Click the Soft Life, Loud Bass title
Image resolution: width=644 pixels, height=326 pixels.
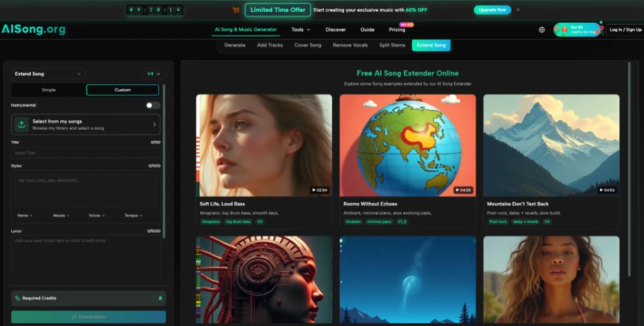pyautogui.click(x=222, y=204)
